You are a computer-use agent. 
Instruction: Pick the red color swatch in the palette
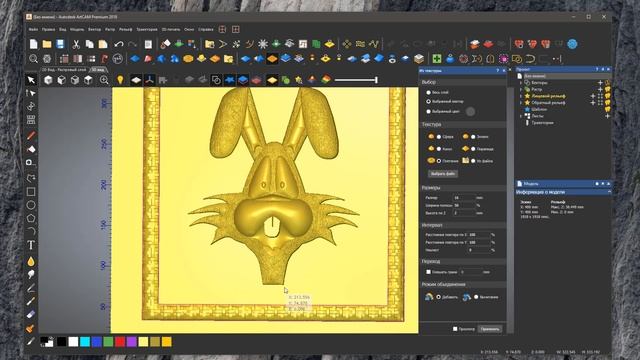[x=120, y=342]
